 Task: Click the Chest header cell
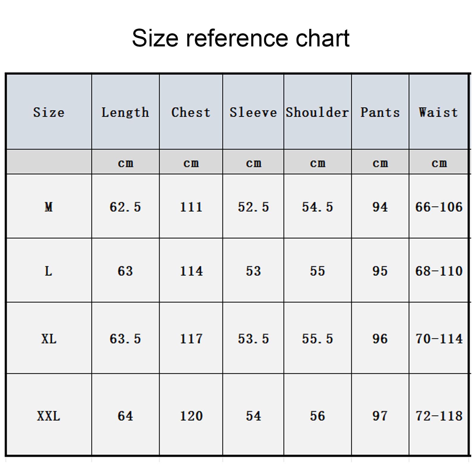(x=191, y=112)
